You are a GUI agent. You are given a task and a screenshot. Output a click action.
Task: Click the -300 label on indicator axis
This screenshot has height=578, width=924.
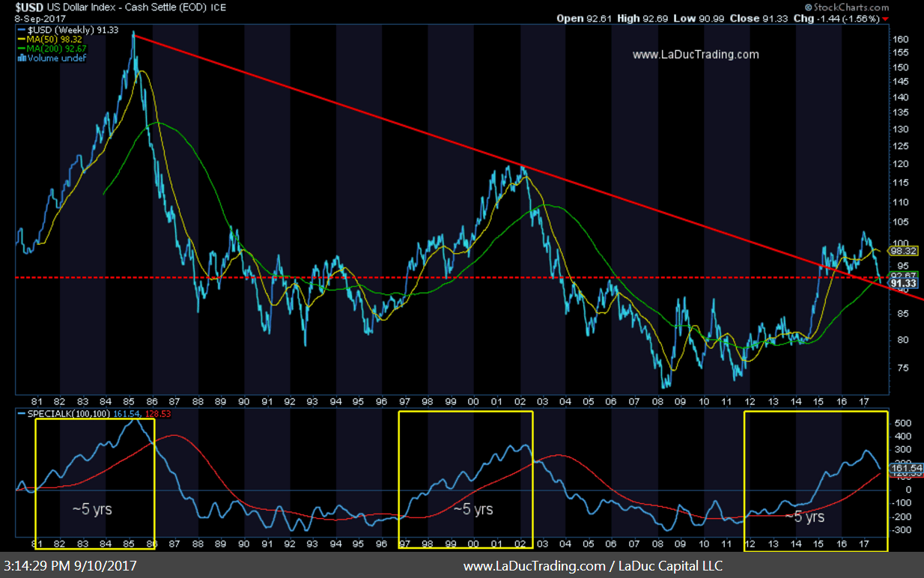pos(903,531)
